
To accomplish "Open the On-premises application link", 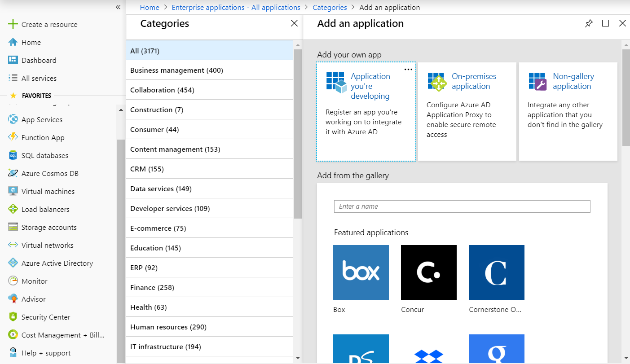I will pos(474,81).
